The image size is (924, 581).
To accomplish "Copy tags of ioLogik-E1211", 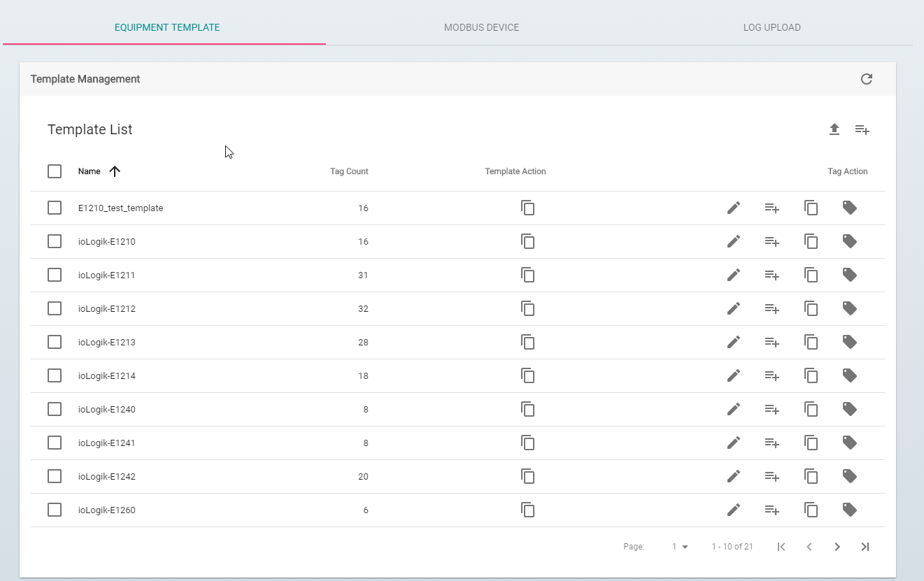I will tap(811, 275).
